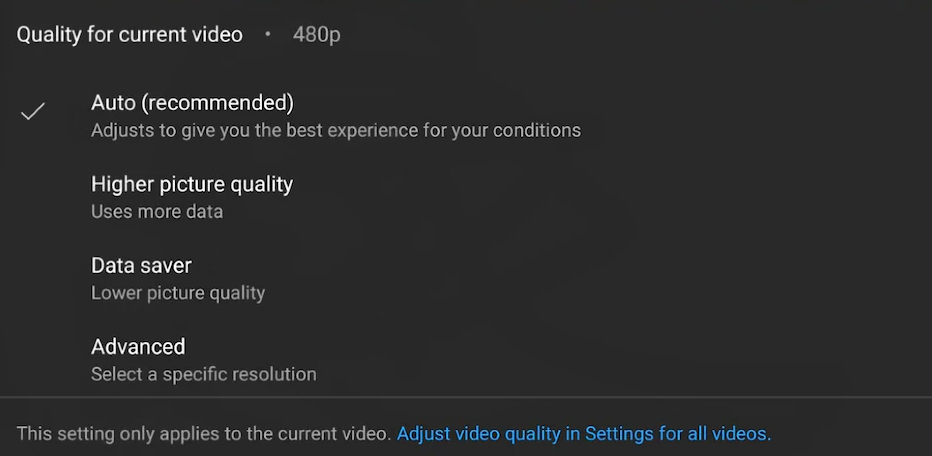Click the Quality for current video heading
Viewport: 932px width, 456px height.
click(x=130, y=35)
